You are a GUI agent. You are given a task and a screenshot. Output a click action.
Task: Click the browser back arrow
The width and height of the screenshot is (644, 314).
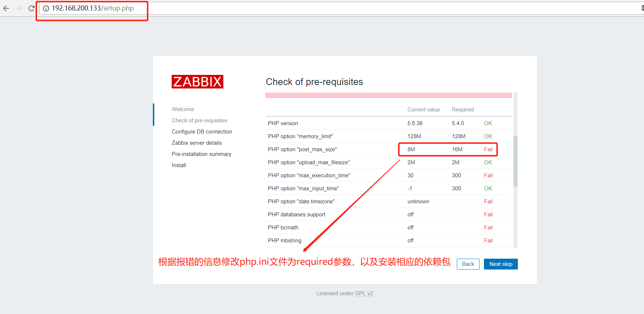6,8
